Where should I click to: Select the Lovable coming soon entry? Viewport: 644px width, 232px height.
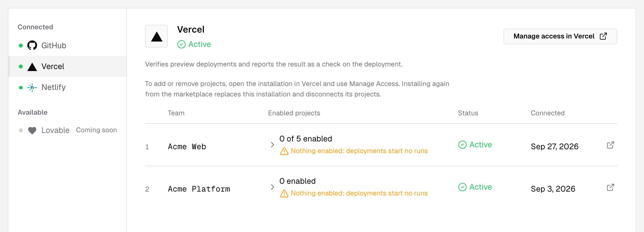[67, 130]
